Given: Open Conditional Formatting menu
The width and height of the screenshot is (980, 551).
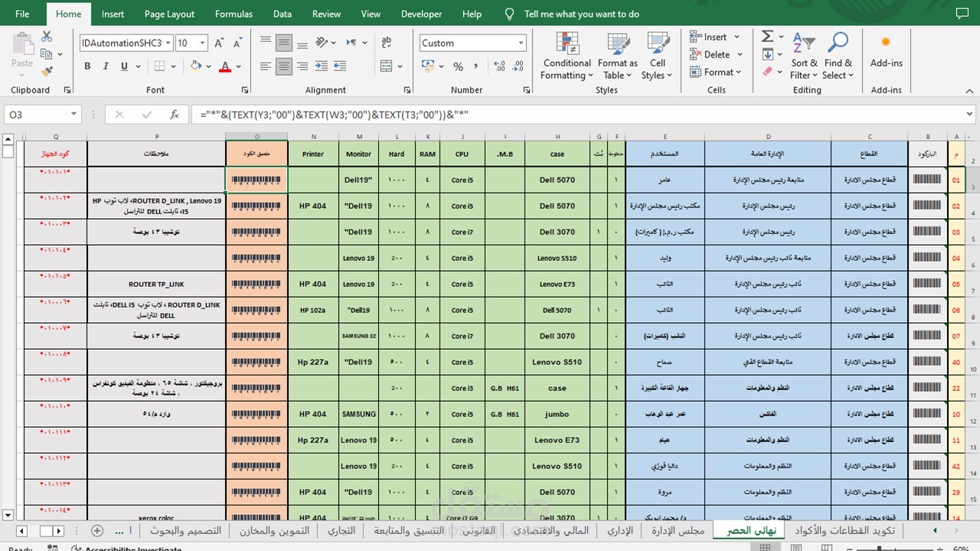Looking at the screenshot, I should tap(567, 55).
